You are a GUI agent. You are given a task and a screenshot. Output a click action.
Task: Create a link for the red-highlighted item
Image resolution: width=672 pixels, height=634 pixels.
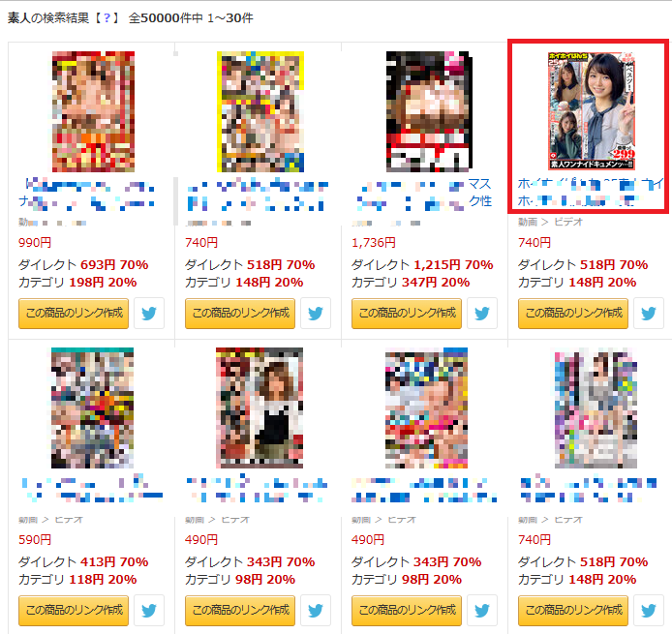pos(573,314)
